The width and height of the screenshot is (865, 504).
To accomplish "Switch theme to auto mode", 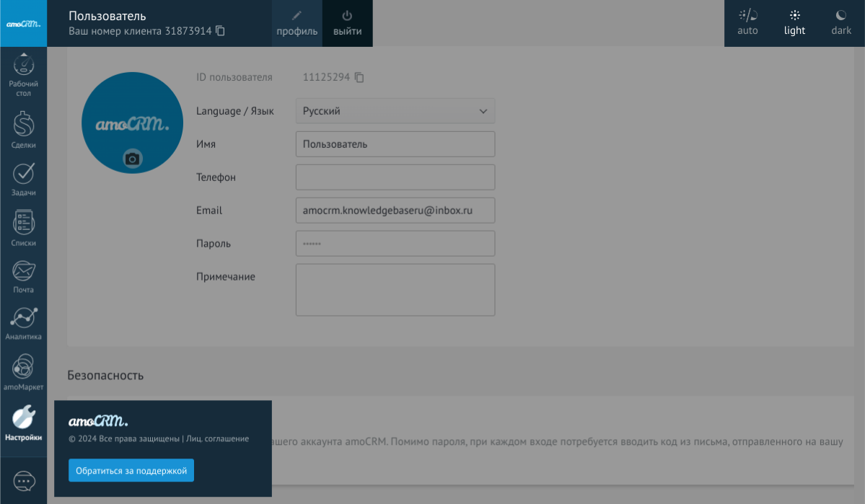I will click(747, 23).
